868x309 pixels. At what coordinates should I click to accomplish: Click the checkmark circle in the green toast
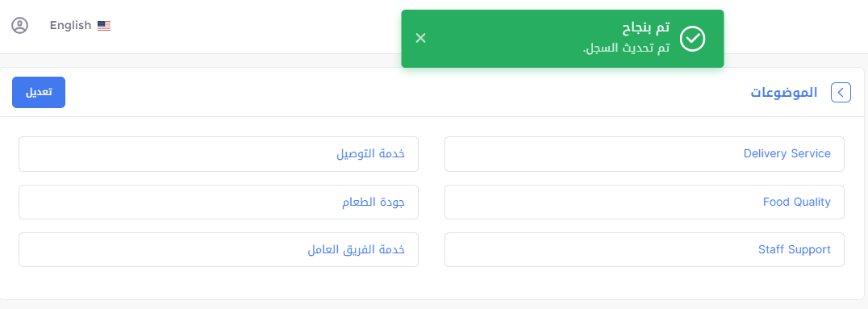tap(692, 38)
